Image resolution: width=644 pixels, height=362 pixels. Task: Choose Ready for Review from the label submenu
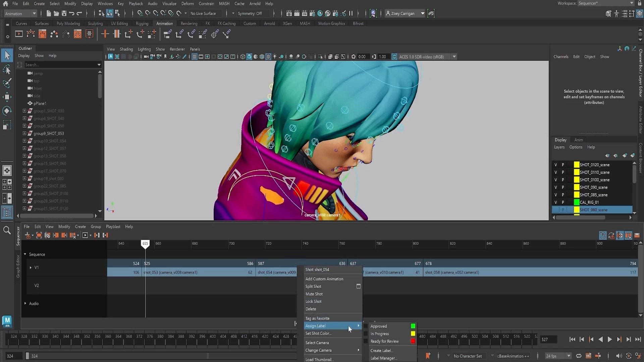[384, 341]
